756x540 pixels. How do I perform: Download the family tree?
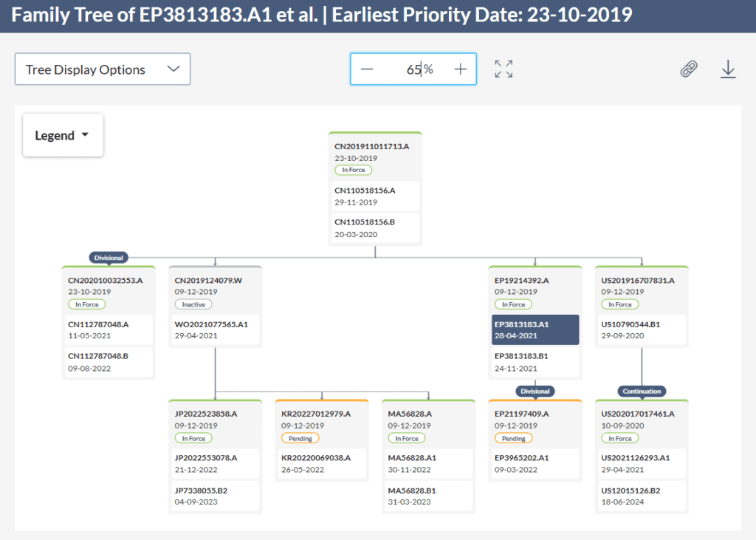pos(728,68)
